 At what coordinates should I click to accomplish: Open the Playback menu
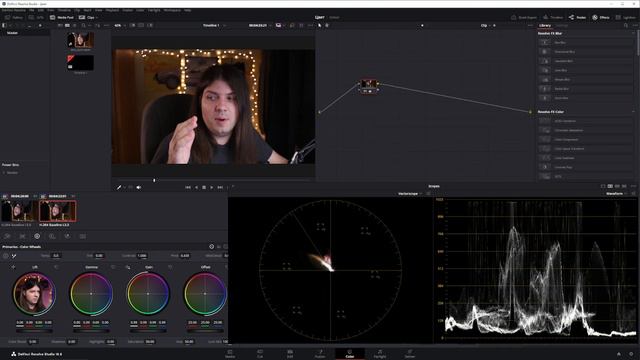pos(112,10)
